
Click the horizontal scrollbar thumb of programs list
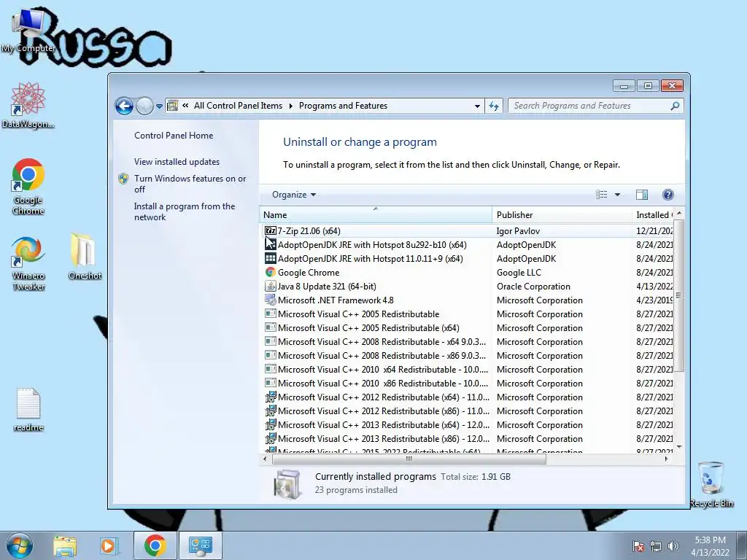pyautogui.click(x=409, y=459)
